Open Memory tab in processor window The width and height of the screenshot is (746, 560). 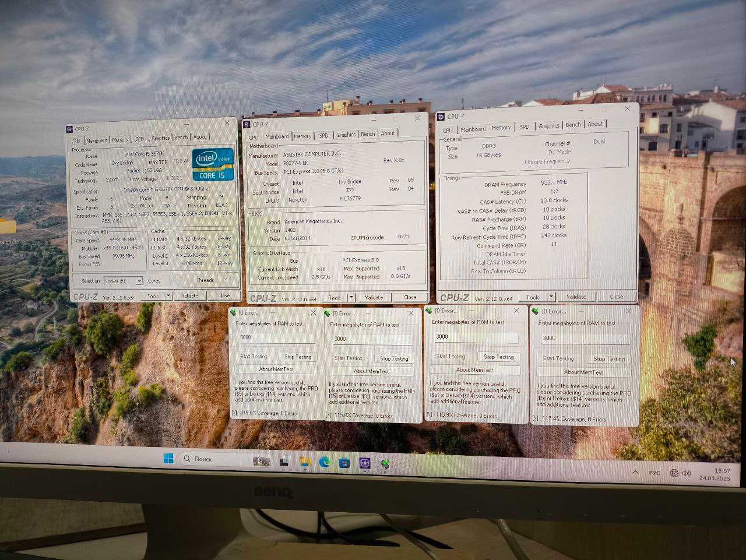click(120, 140)
